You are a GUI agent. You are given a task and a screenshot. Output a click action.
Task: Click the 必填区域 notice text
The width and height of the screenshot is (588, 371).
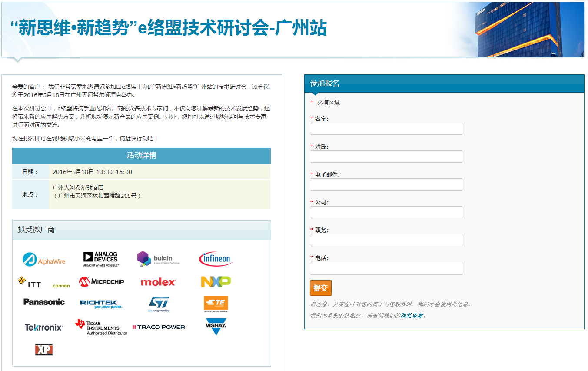(328, 103)
